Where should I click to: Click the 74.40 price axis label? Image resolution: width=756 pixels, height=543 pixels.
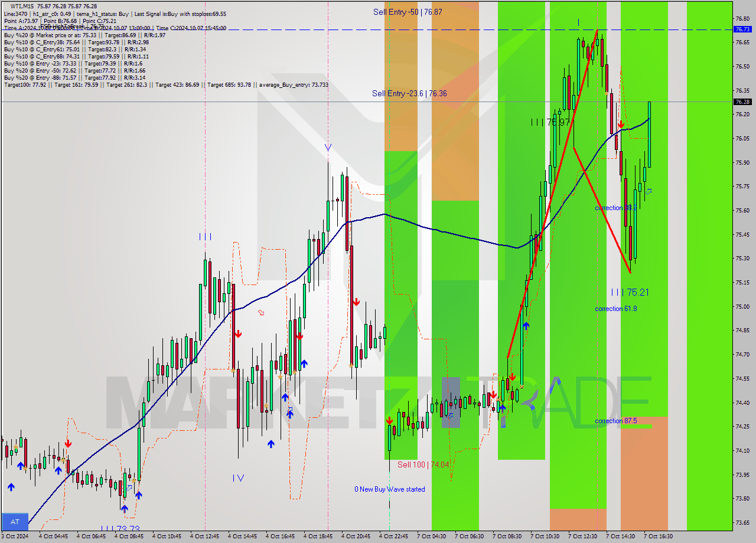click(x=742, y=403)
